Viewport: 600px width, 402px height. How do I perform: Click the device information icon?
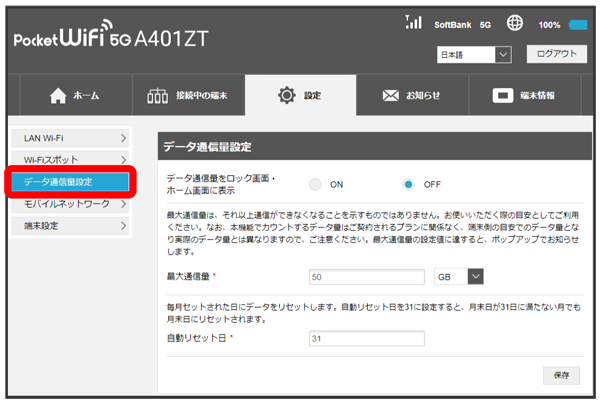[x=503, y=95]
